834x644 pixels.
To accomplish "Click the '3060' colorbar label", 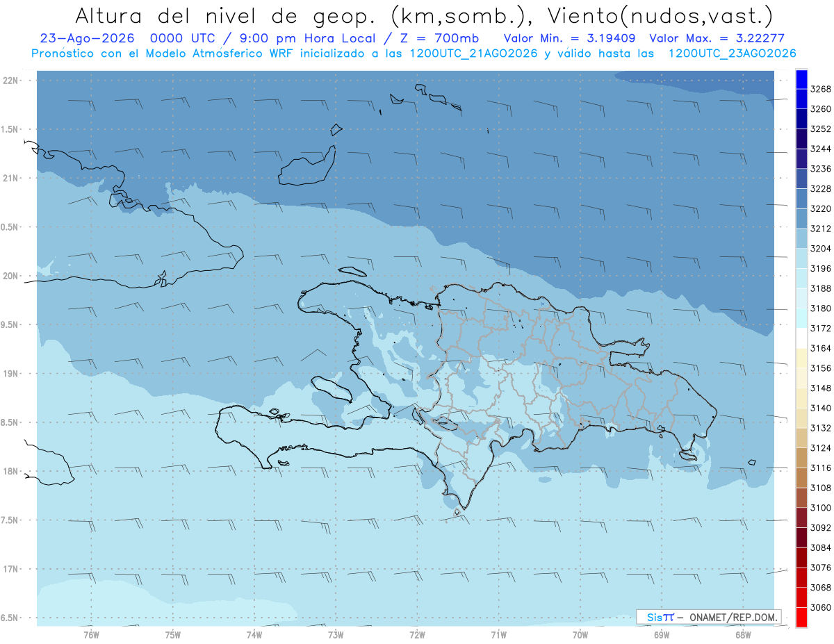I will (821, 607).
